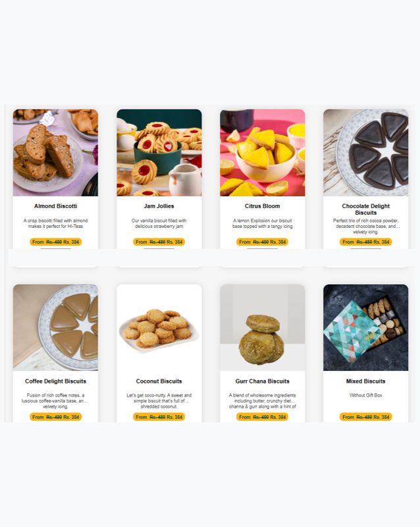Click the Almond Biscotti Rs. 384 price badge

tap(56, 242)
